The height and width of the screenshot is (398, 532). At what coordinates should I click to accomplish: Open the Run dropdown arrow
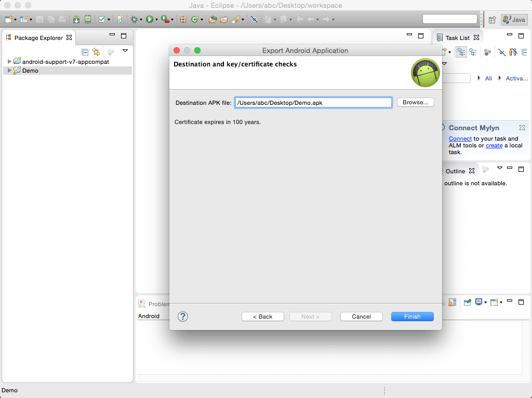(156, 20)
